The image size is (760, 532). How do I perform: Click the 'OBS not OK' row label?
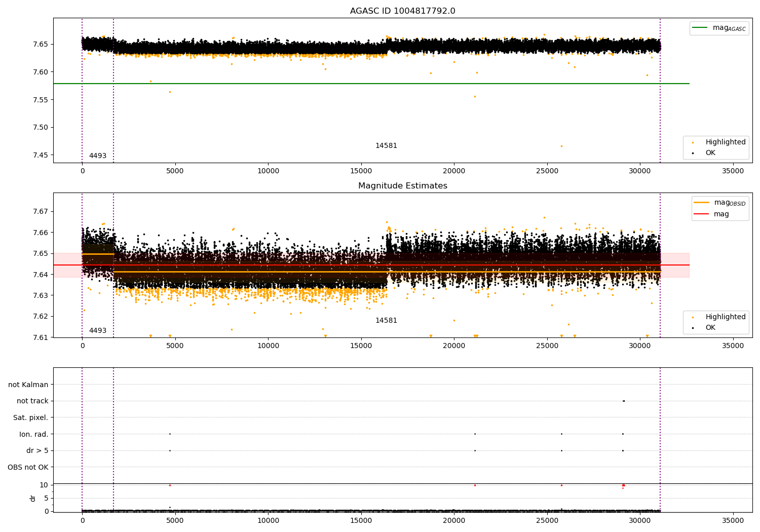[28, 467]
